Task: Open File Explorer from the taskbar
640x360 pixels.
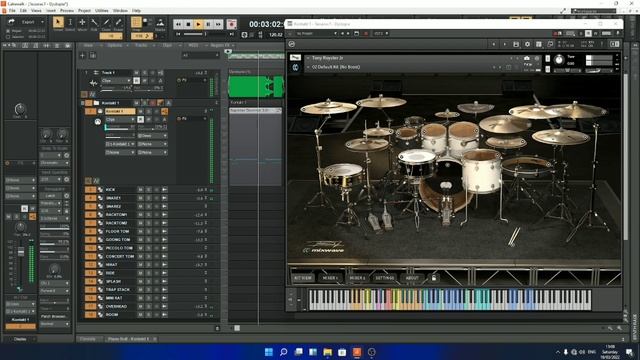Action: click(x=327, y=352)
